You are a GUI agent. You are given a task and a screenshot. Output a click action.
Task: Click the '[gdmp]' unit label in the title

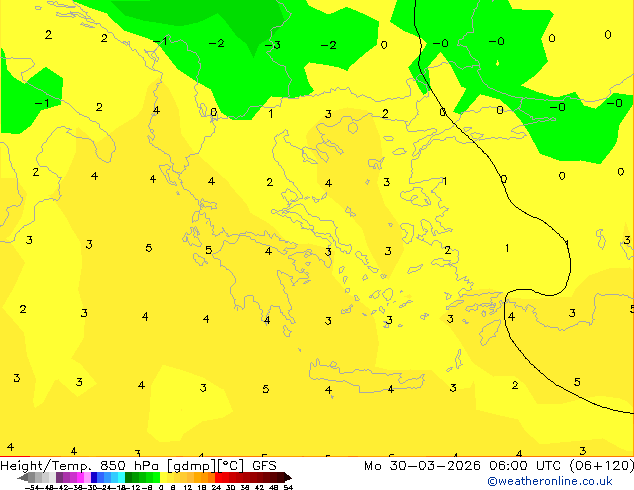191,466
